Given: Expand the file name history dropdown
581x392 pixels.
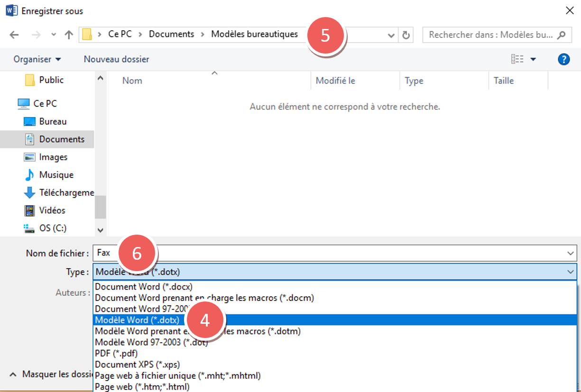Looking at the screenshot, I should coord(571,253).
